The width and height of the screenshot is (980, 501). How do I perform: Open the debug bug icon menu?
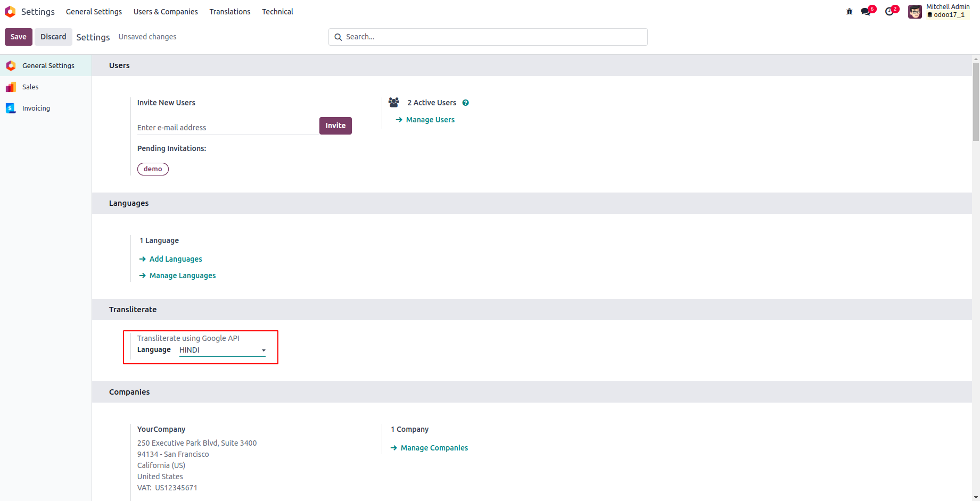click(x=849, y=12)
